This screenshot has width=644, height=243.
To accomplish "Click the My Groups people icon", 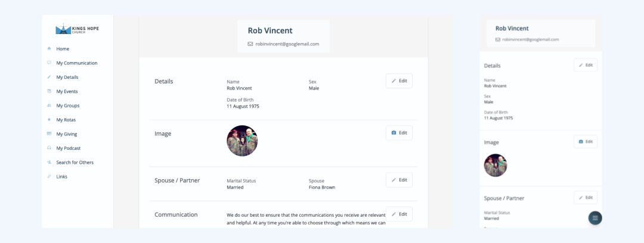I will [x=49, y=105].
